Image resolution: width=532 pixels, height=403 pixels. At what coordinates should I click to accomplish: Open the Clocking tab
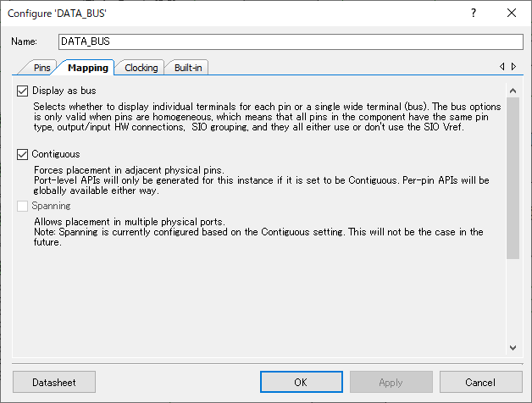click(141, 68)
